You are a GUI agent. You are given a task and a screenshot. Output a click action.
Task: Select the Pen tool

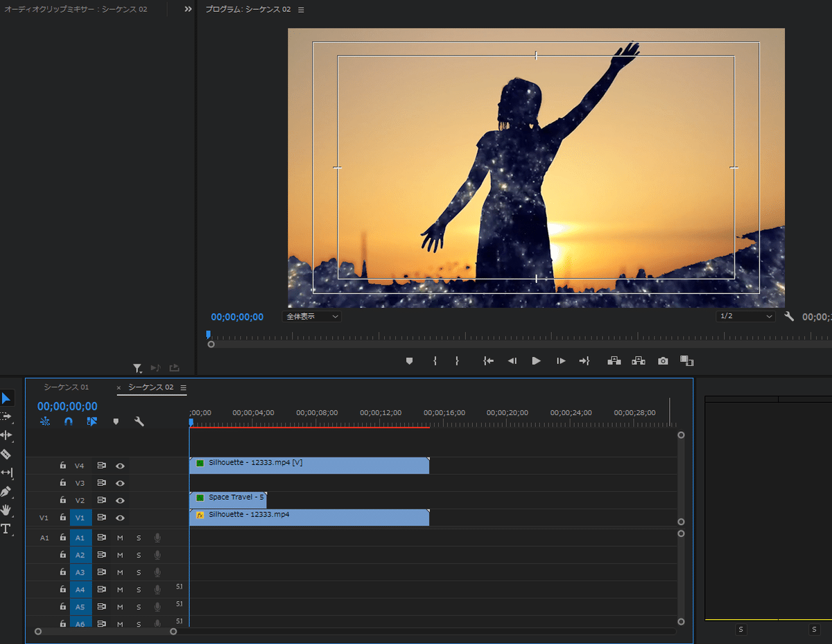[6, 491]
